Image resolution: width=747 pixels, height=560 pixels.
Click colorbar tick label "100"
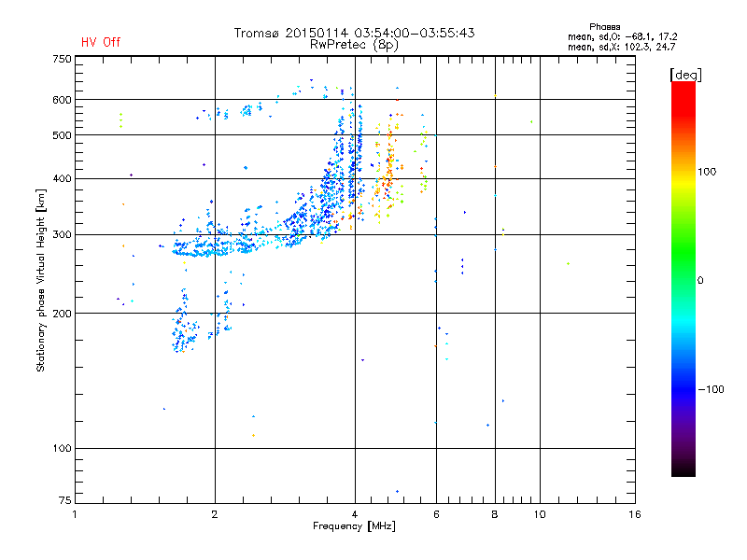pyautogui.click(x=707, y=172)
